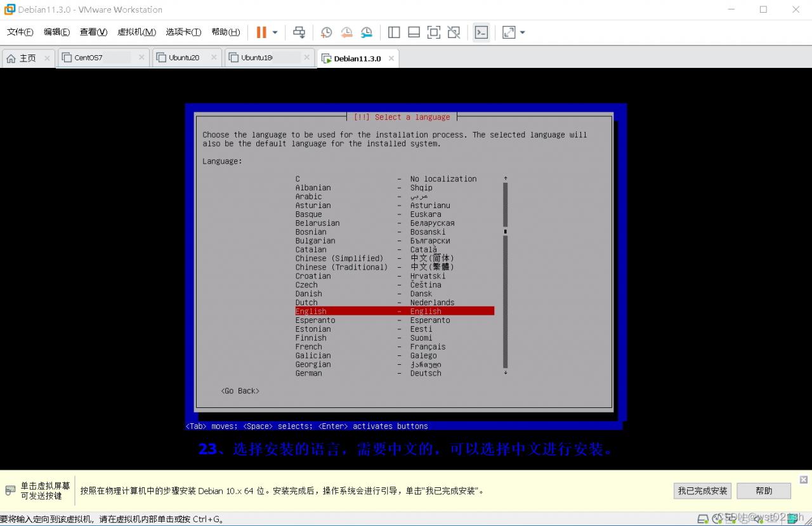This screenshot has height=526, width=812.
Task: Dismiss the install hint bar with its X
Action: 804,480
